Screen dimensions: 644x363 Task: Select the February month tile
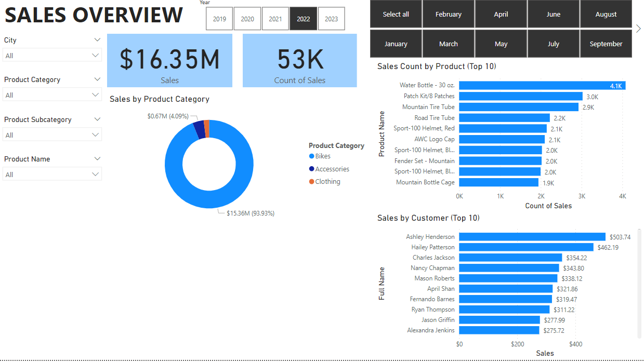(x=449, y=14)
